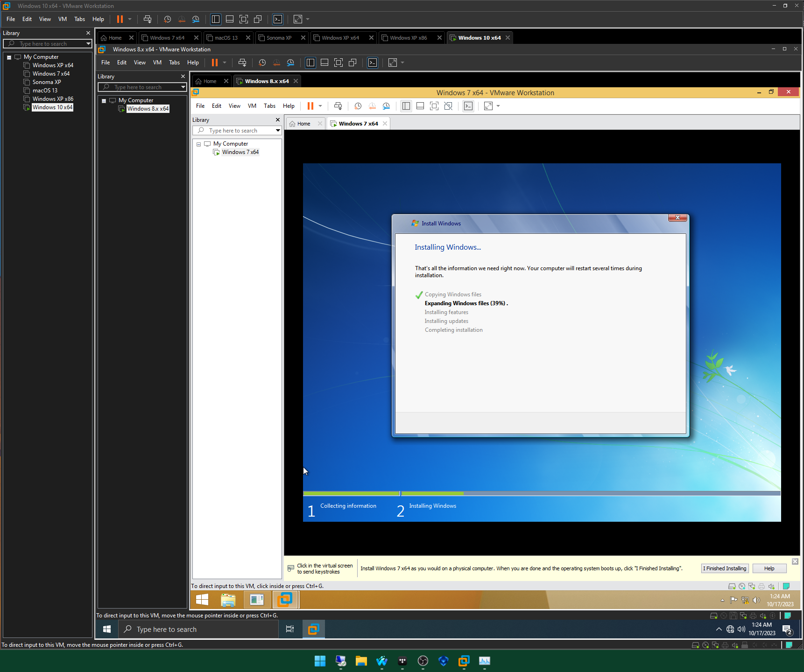Toggle library panel button in Windows 7 x64 toolbar

coord(406,106)
